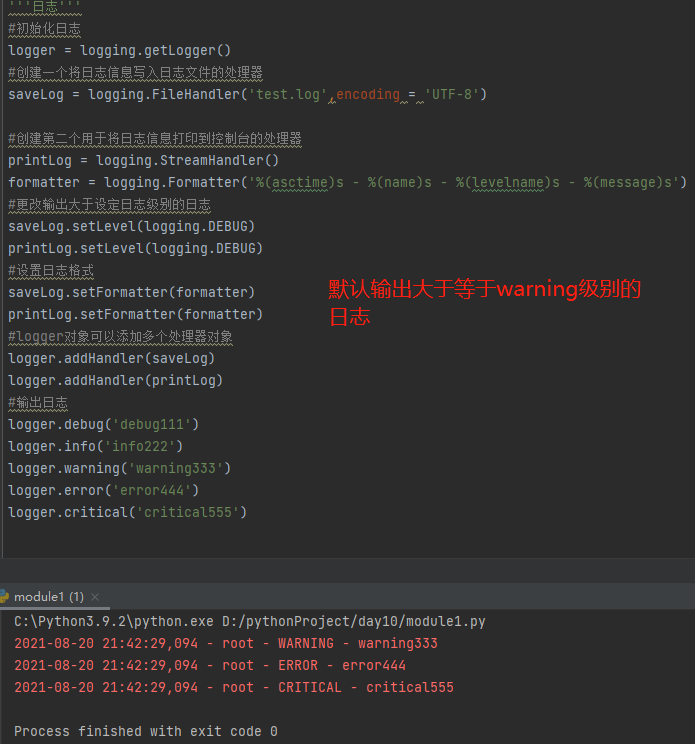
Task: Click the logger.debug('debug111') line
Action: coord(103,424)
